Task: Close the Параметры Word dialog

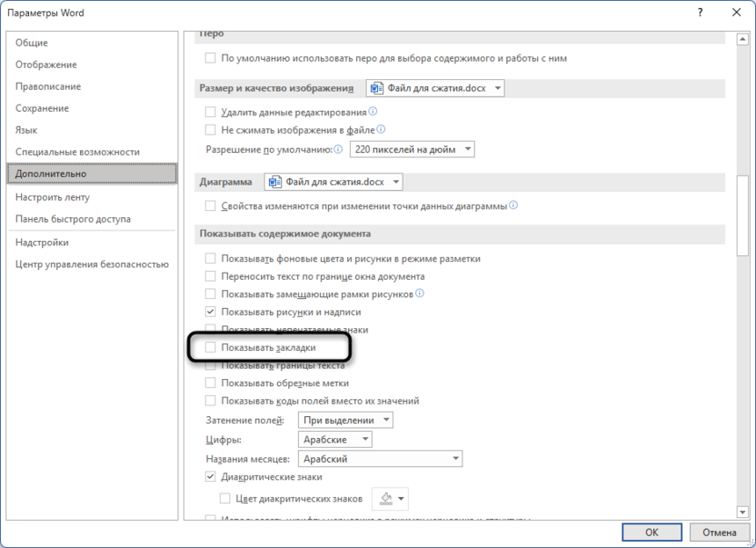Action: 737,13
